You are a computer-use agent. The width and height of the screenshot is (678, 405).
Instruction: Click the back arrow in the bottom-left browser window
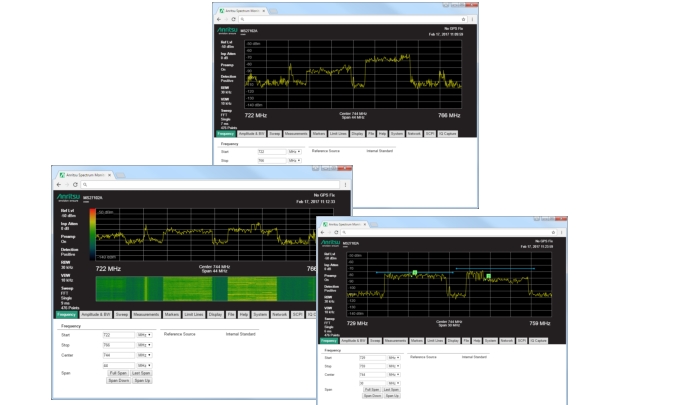click(59, 184)
